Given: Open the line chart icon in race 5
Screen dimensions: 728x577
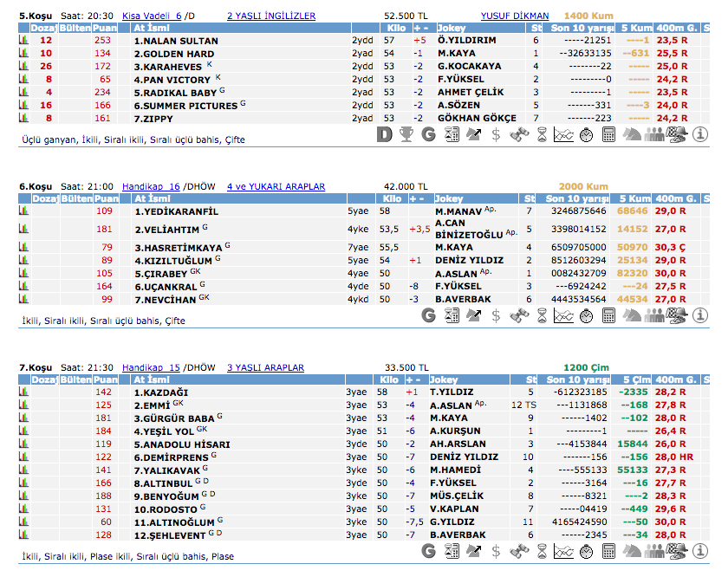Looking at the screenshot, I should click(x=563, y=134).
